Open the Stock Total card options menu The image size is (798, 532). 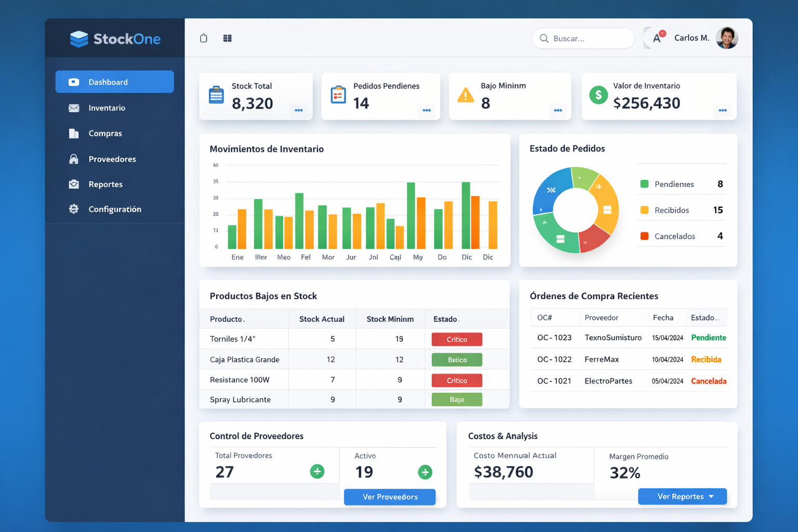pos(299,110)
